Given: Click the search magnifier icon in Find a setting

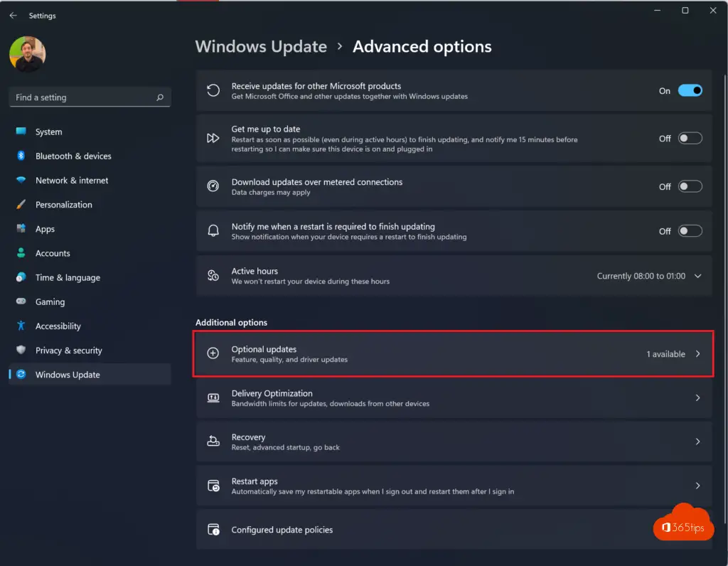Looking at the screenshot, I should coord(160,97).
